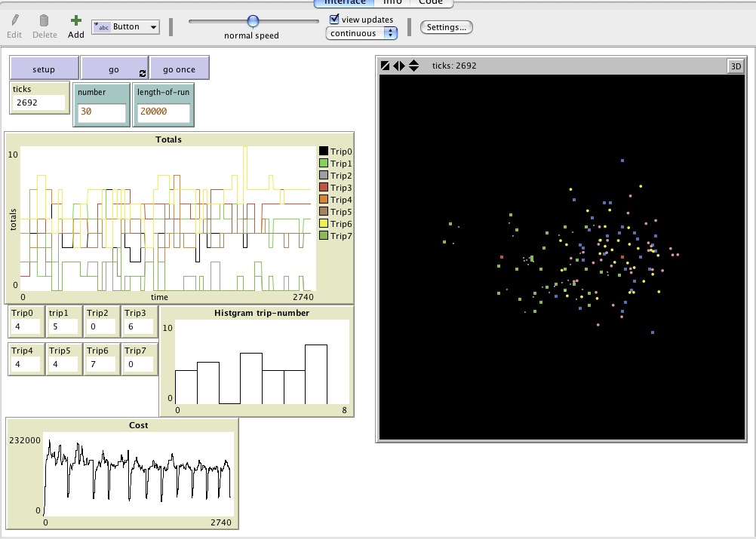The image size is (756, 539).
Task: Open the continuous update mode dropdown
Action: pyautogui.click(x=361, y=33)
